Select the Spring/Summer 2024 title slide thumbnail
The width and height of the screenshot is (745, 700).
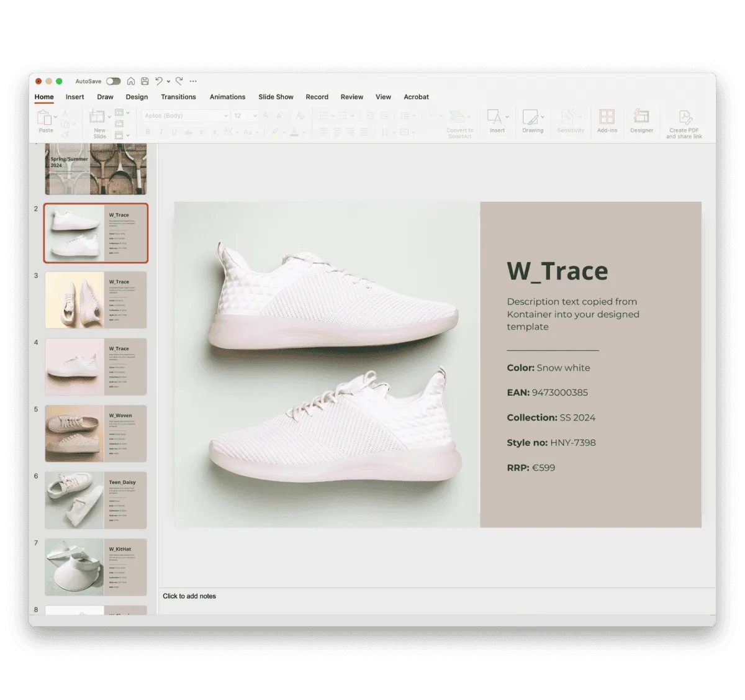tap(96, 169)
